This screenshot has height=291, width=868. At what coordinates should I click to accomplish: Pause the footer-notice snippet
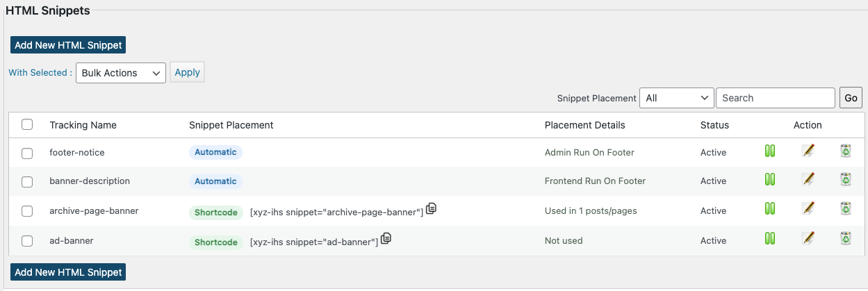(x=770, y=151)
